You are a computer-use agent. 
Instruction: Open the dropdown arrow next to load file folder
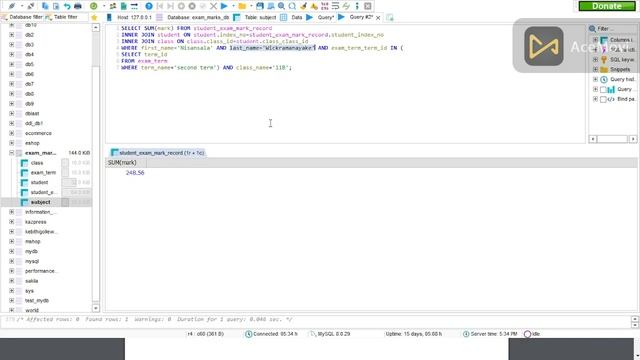[251, 6]
